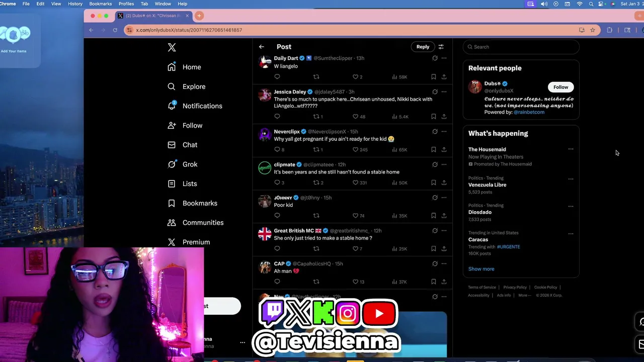Bookmark clipmate's reply
Viewport: 644px width, 362px height.
pyautogui.click(x=433, y=183)
